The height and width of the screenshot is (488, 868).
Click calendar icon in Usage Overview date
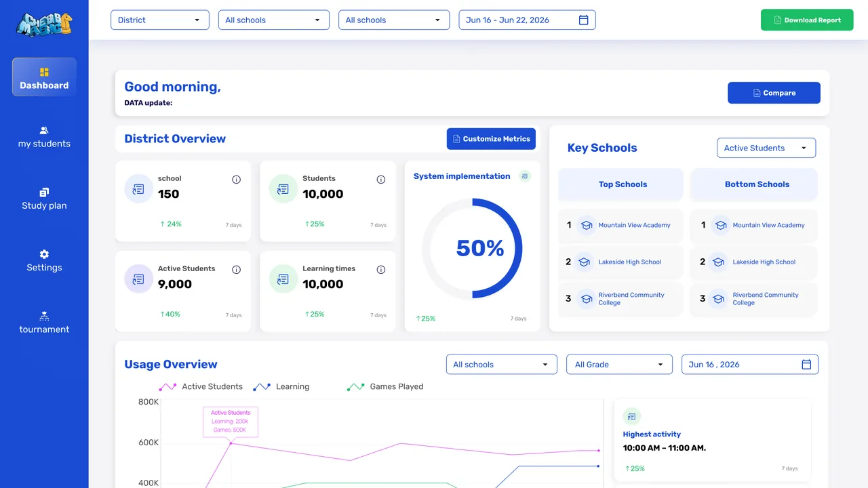click(807, 365)
